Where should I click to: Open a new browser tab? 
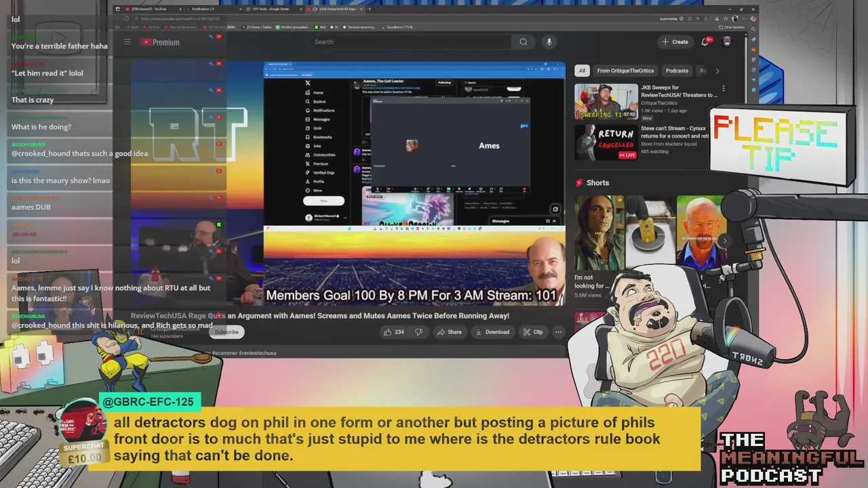pos(370,9)
